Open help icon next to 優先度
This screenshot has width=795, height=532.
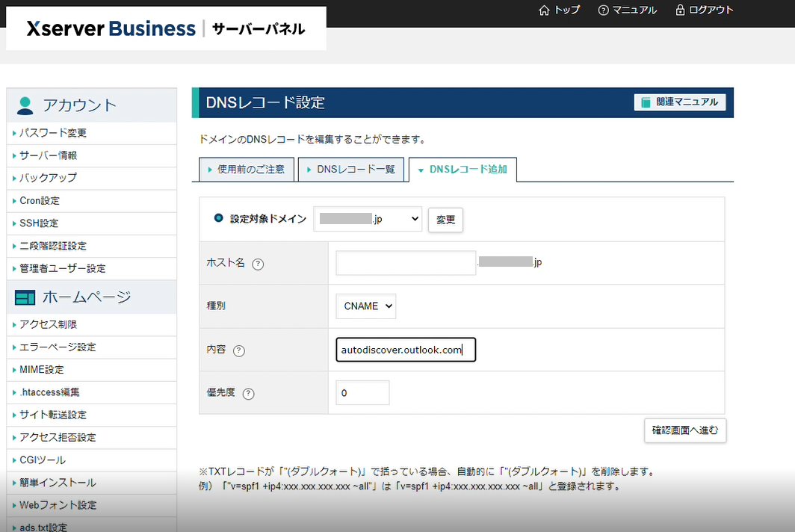coord(248,394)
